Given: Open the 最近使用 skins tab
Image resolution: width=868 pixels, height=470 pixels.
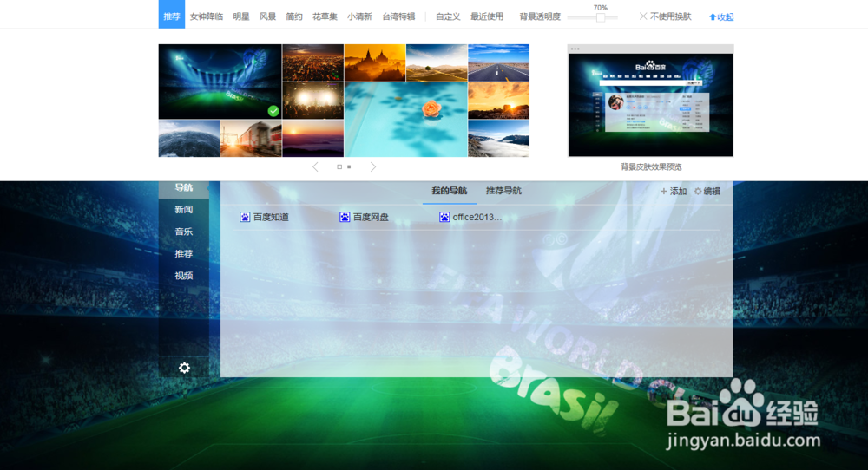Looking at the screenshot, I should pyautogui.click(x=487, y=16).
